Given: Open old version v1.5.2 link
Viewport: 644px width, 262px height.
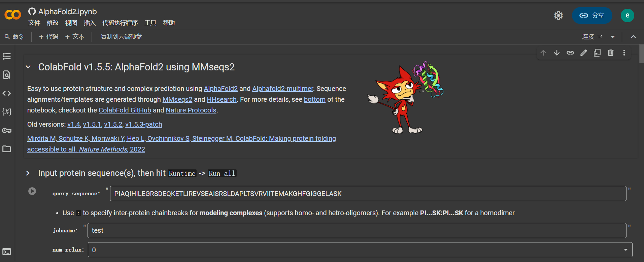Looking at the screenshot, I should point(113,124).
